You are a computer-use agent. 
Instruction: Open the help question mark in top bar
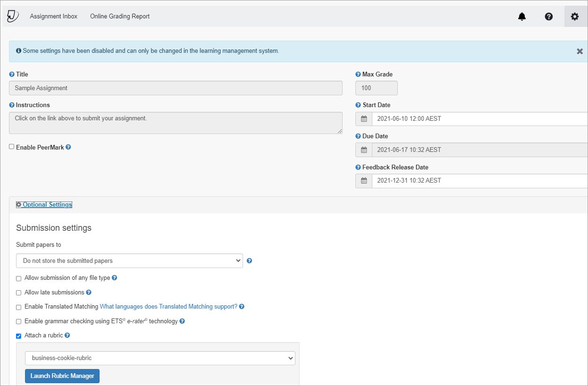tap(549, 17)
